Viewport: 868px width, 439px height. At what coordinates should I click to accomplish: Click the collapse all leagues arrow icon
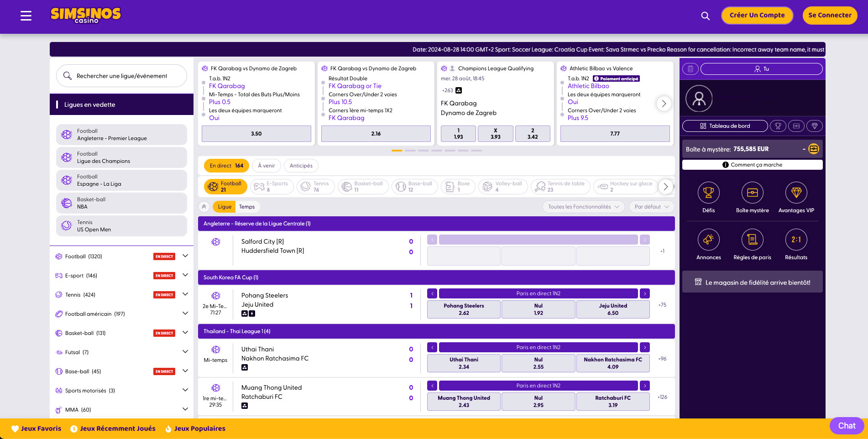pos(204,207)
